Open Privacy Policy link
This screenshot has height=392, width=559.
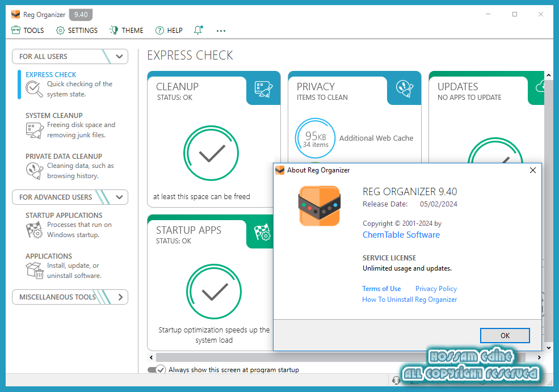pos(436,289)
